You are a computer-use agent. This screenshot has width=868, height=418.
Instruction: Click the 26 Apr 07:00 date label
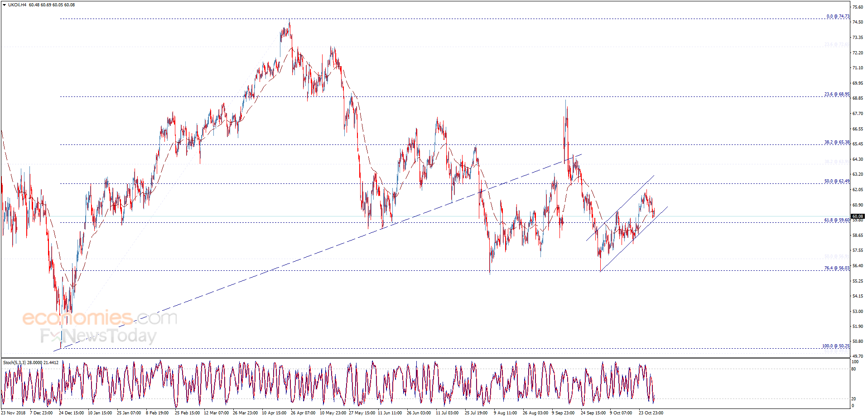(x=303, y=413)
